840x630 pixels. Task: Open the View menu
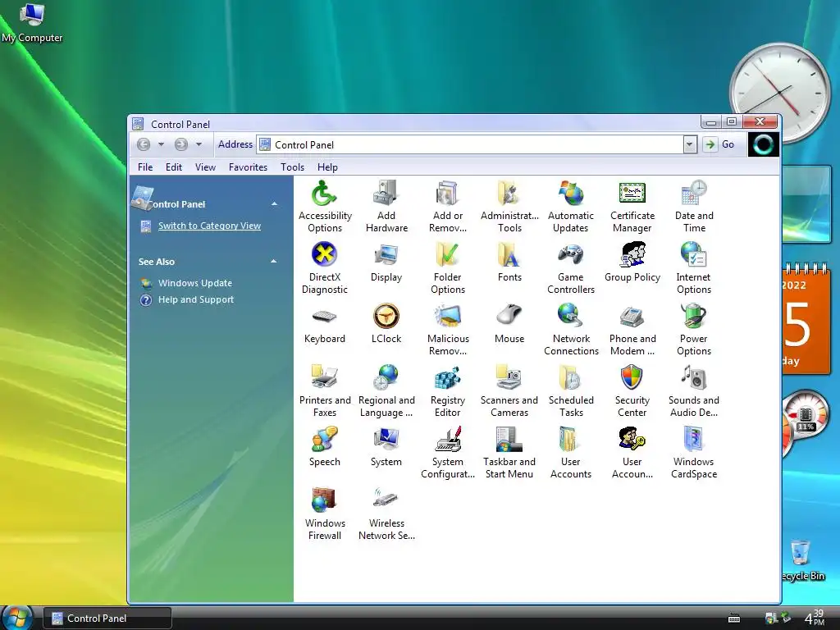tap(205, 167)
